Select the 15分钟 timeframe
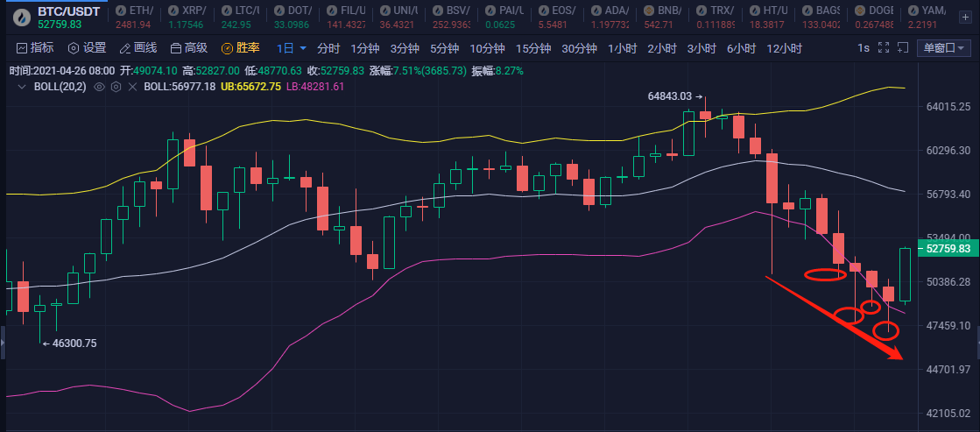 (532, 48)
